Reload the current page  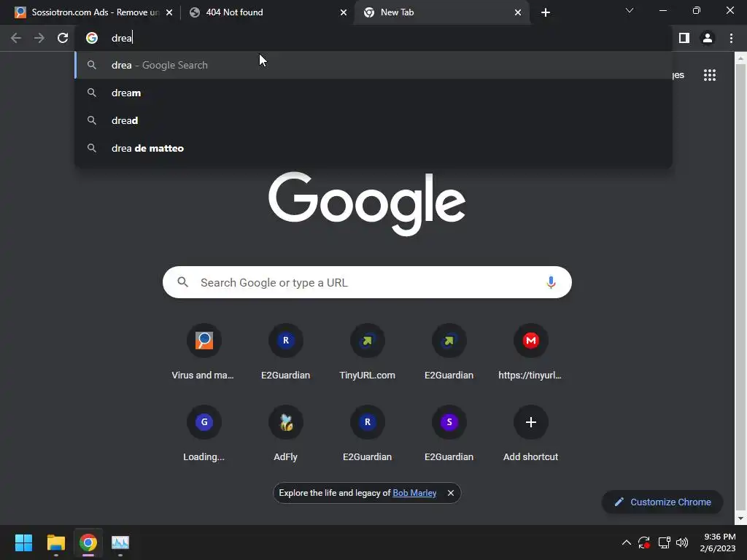pyautogui.click(x=63, y=38)
